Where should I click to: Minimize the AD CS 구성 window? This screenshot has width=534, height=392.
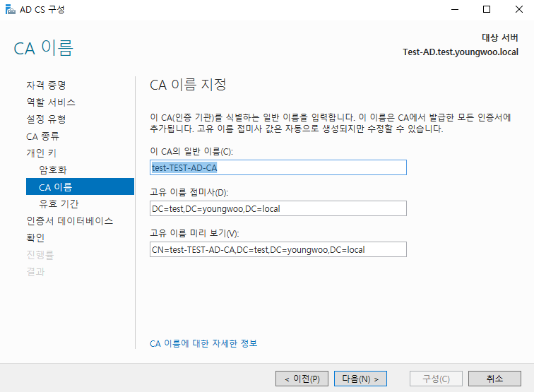coord(455,10)
